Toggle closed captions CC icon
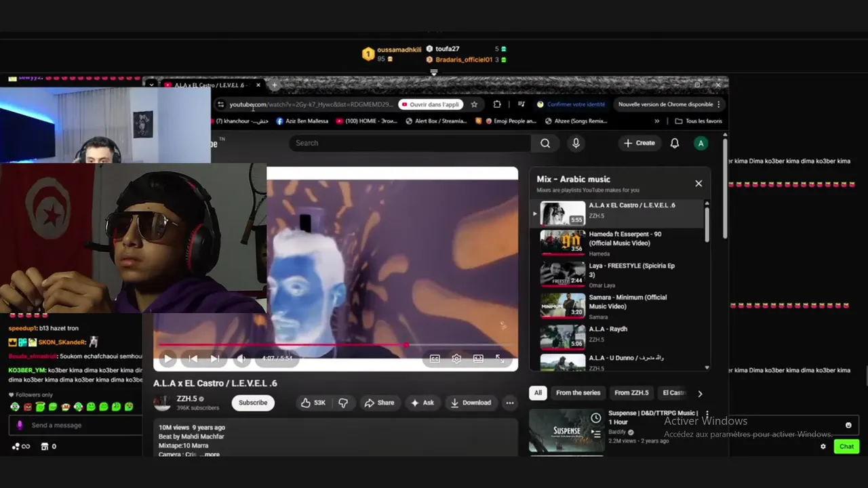The width and height of the screenshot is (868, 488). tap(435, 359)
